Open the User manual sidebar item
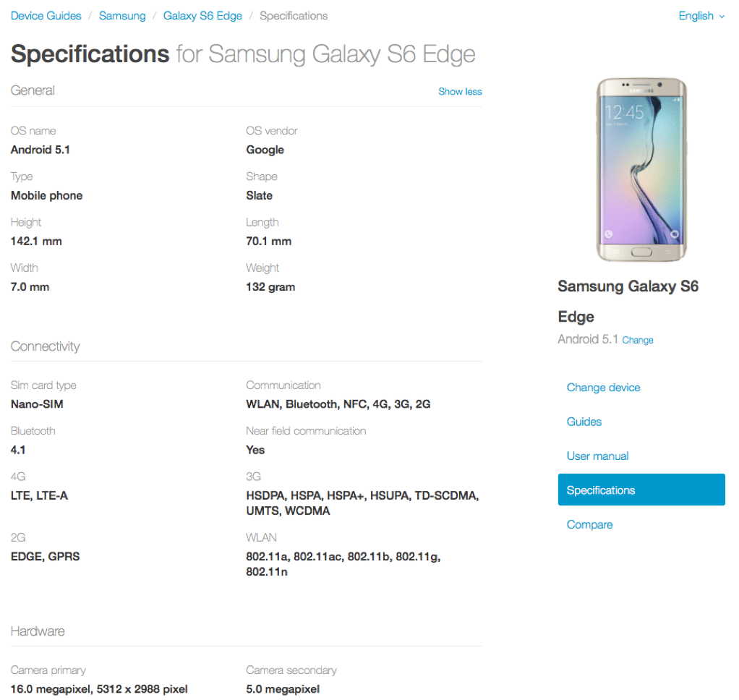 coord(597,456)
